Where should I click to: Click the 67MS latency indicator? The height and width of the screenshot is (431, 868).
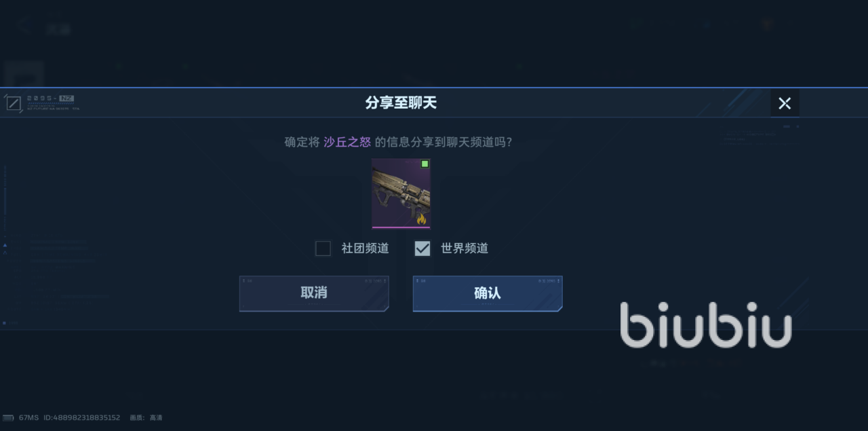(x=28, y=417)
